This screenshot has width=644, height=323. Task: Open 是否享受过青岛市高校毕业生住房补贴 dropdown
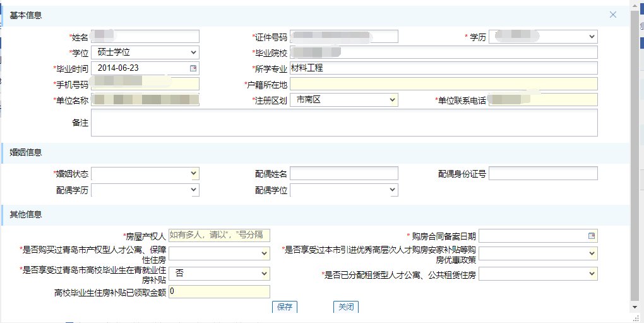point(264,274)
